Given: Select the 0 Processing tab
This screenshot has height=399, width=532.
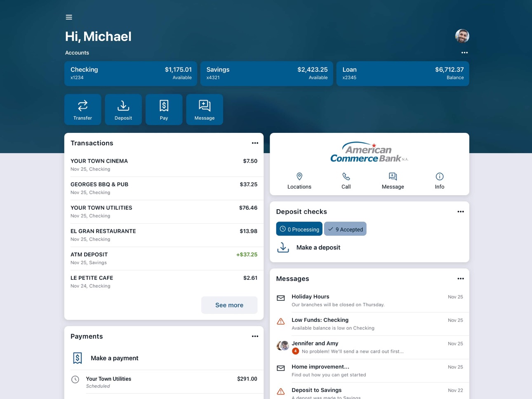Looking at the screenshot, I should tap(299, 229).
